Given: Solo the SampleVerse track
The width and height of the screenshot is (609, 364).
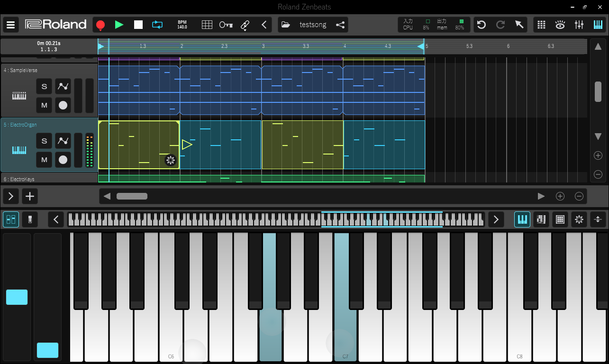Looking at the screenshot, I should (45, 86).
